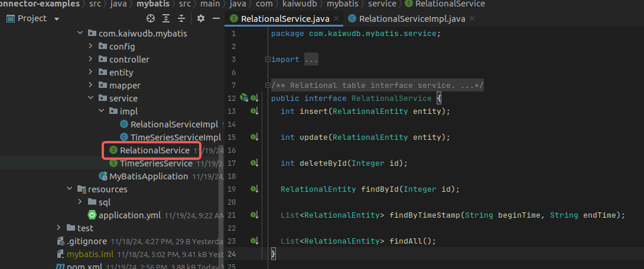644x269 pixels.
Task: Select the RelationalService.java editor tab
Action: point(285,19)
